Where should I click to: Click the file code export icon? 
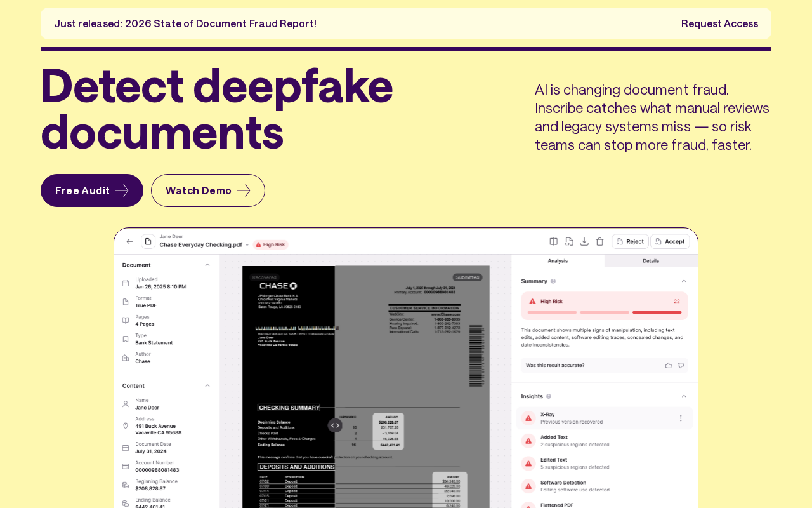point(569,241)
